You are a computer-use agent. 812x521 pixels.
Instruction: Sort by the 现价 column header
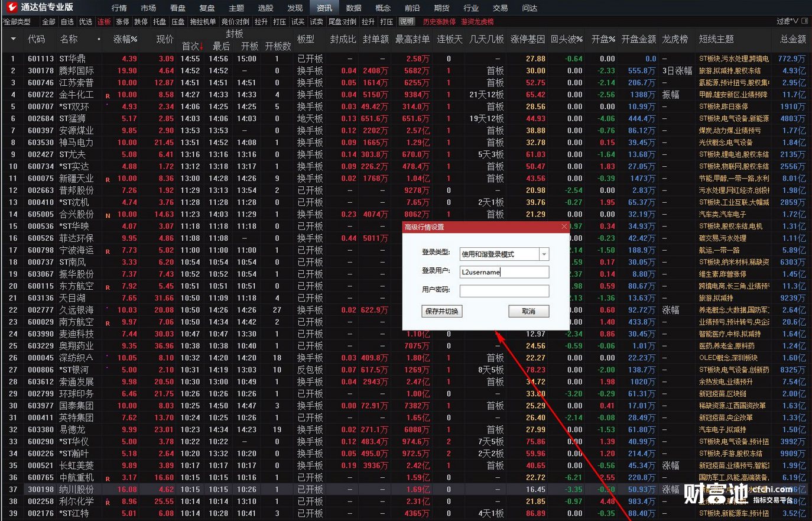(165, 39)
